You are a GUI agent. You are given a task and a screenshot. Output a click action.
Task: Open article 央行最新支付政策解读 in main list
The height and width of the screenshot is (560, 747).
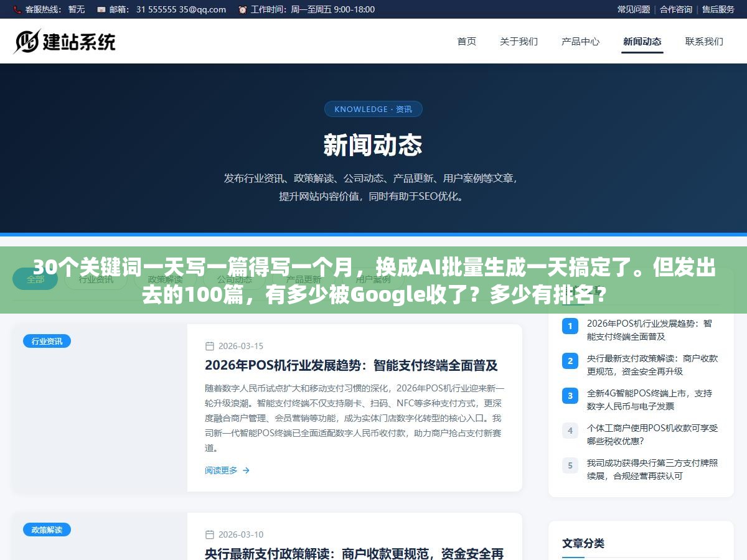pyautogui.click(x=354, y=553)
